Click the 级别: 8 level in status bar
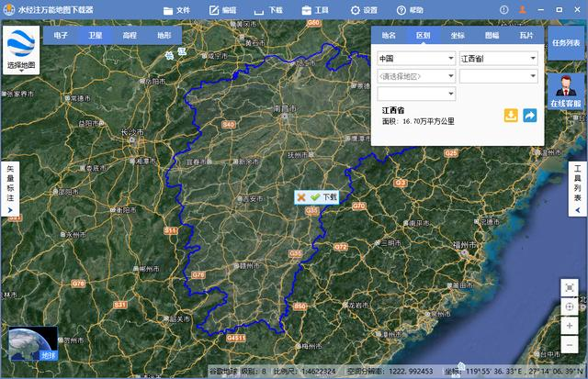Viewport: 588px width, 379px height. tap(254, 372)
